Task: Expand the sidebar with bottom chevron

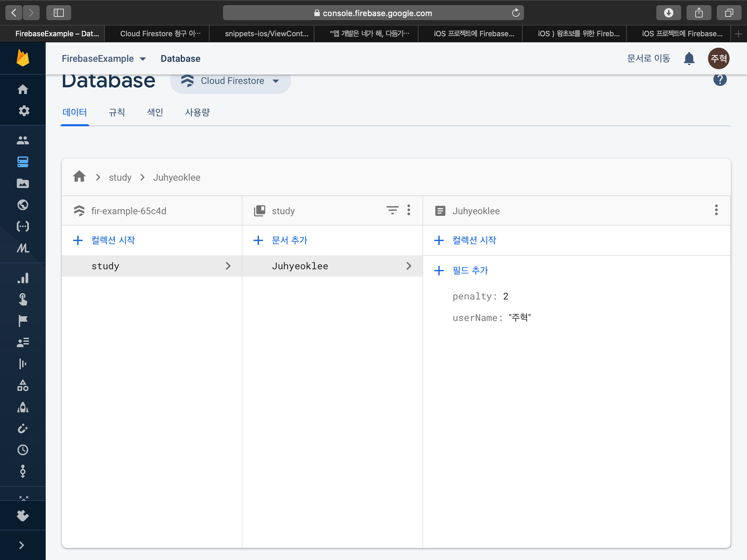Action: point(21,545)
